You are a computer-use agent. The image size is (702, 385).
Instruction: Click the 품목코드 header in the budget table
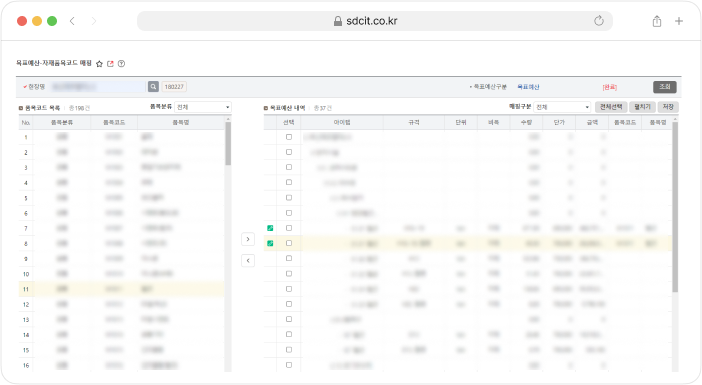pyautogui.click(x=625, y=123)
